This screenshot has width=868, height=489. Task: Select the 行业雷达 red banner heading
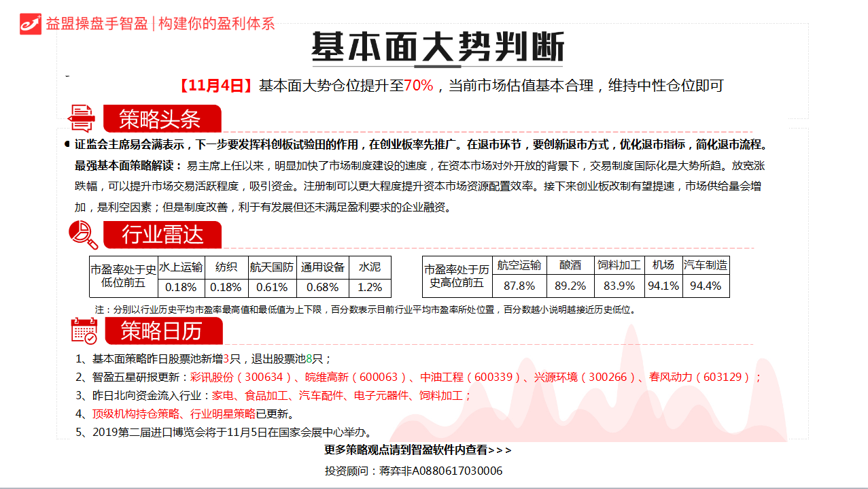pyautogui.click(x=162, y=235)
